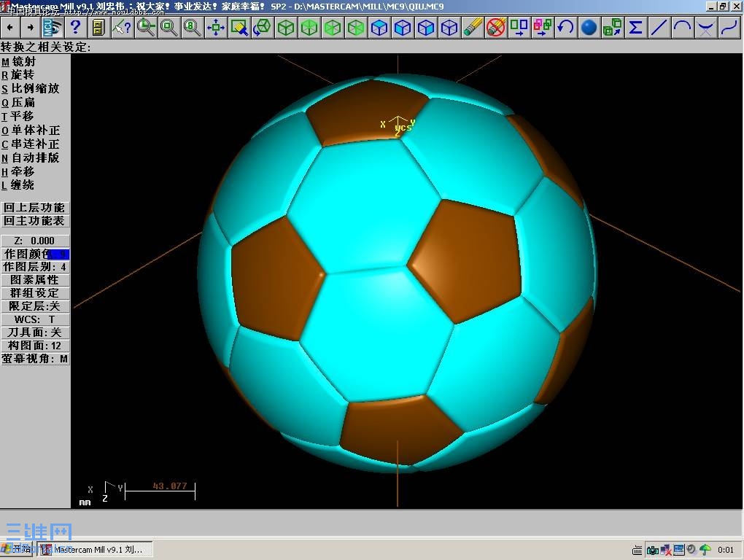Select the spline tool icon
Screen dimensions: 744x560
tap(729, 28)
